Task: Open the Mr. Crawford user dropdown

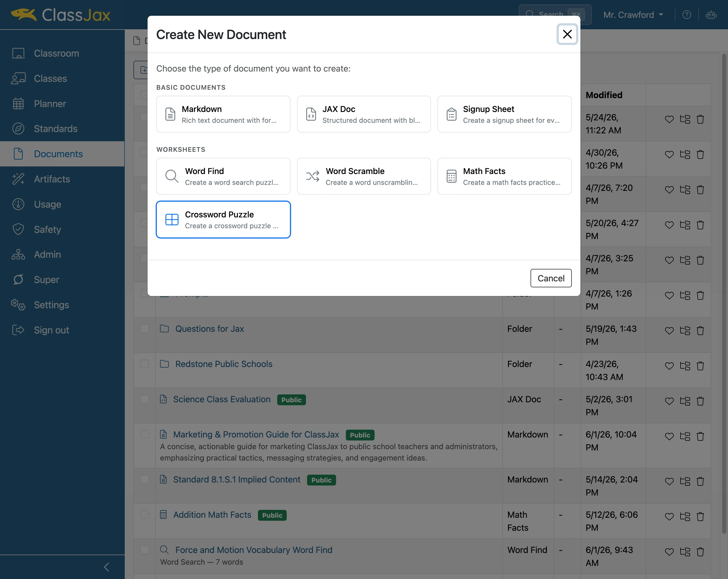Action: [x=633, y=15]
